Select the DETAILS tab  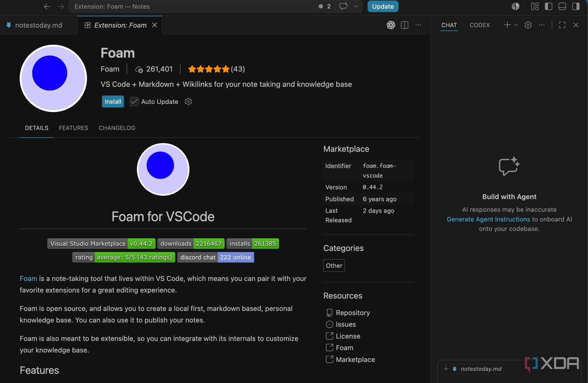[37, 128]
